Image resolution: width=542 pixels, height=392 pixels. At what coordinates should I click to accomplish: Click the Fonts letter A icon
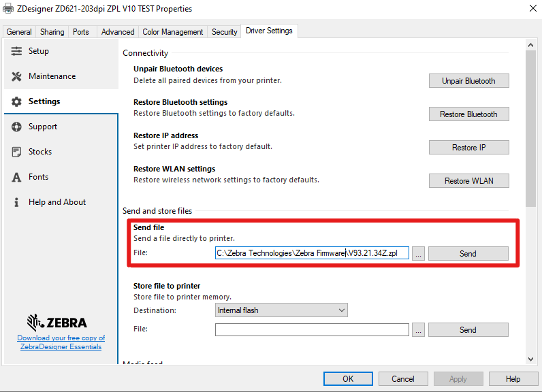pyautogui.click(x=16, y=177)
